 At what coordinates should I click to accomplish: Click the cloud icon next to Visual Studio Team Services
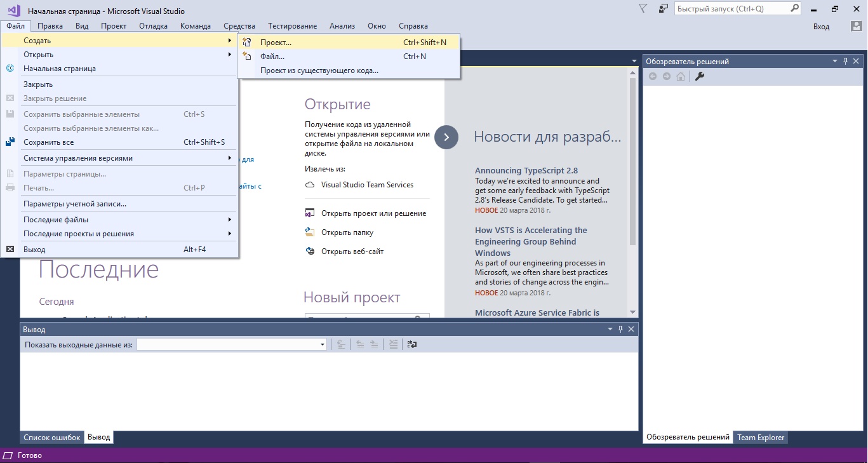point(310,185)
